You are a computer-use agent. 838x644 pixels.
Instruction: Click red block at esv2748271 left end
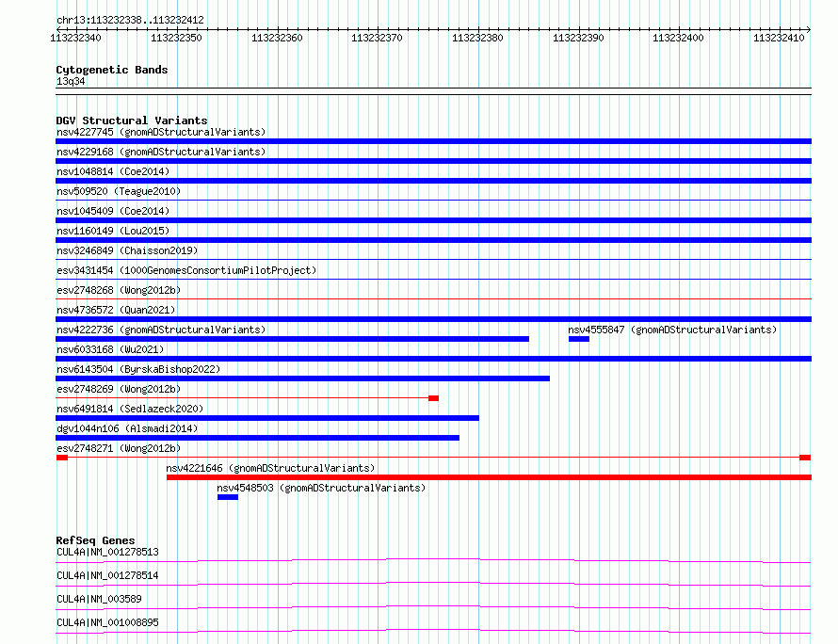point(62,458)
